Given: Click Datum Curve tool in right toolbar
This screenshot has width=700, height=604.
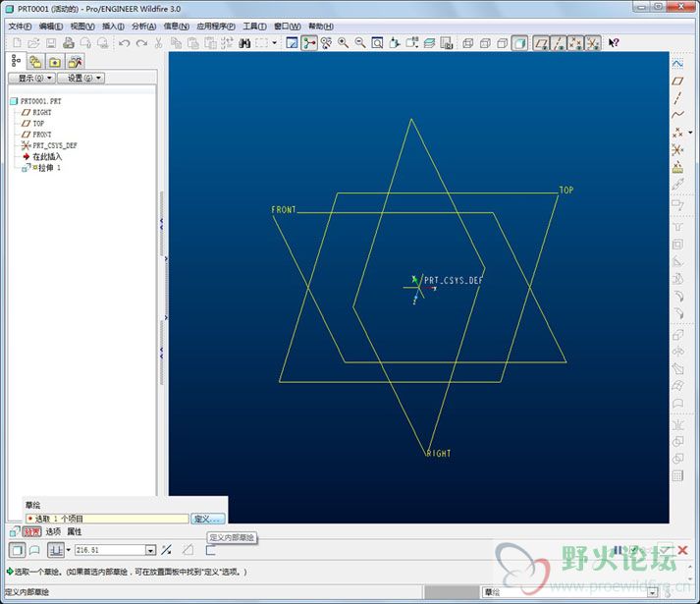Looking at the screenshot, I should 677,114.
